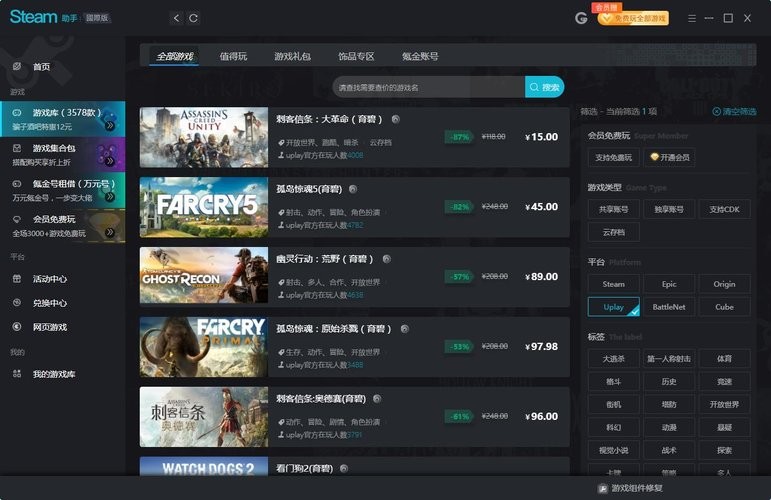Screen dimensions: 771x500
Task: Click the info icon beside 刺客信条:奥德赛
Action: [x=377, y=399]
